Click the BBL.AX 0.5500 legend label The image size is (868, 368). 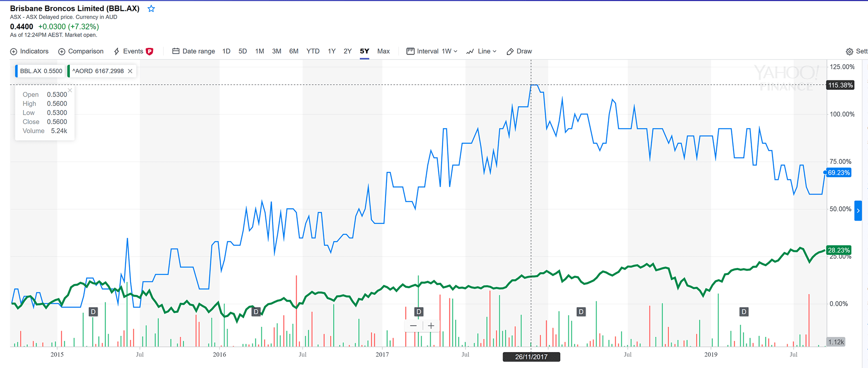41,71
